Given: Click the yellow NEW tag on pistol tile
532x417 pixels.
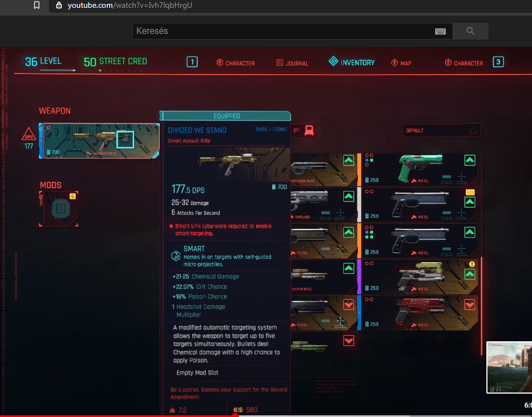Looking at the screenshot, I should (x=470, y=192).
